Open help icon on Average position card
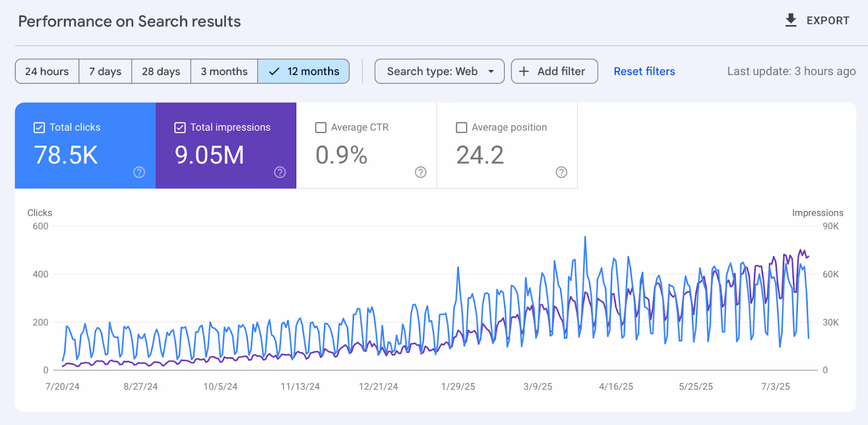Image resolution: width=868 pixels, height=425 pixels. 561,172
